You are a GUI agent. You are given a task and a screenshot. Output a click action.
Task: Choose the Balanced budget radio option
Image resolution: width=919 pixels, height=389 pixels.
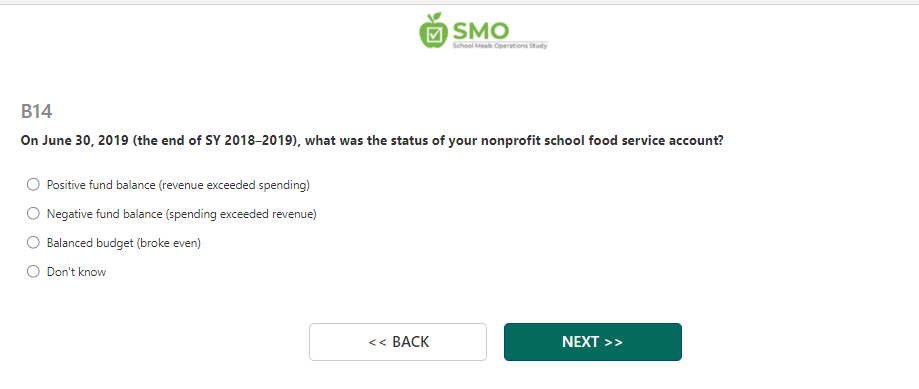[x=33, y=243]
